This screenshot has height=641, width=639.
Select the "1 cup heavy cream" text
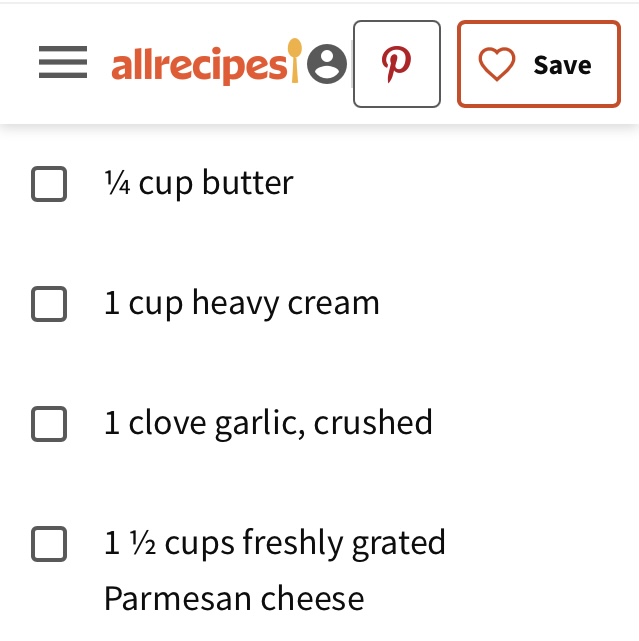tap(242, 303)
